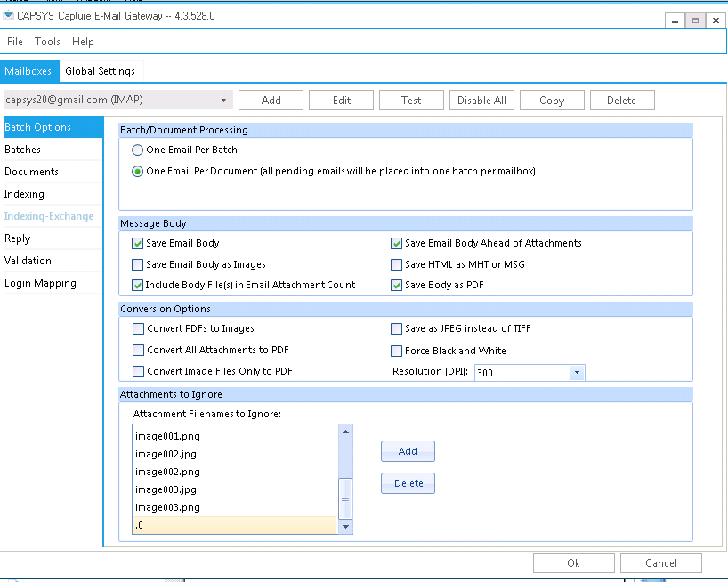Image resolution: width=728 pixels, height=582 pixels.
Task: Open the Indexing section
Action: coord(53,194)
